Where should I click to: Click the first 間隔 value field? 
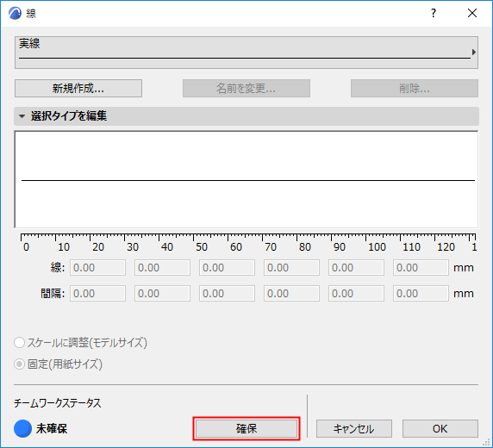tap(97, 293)
